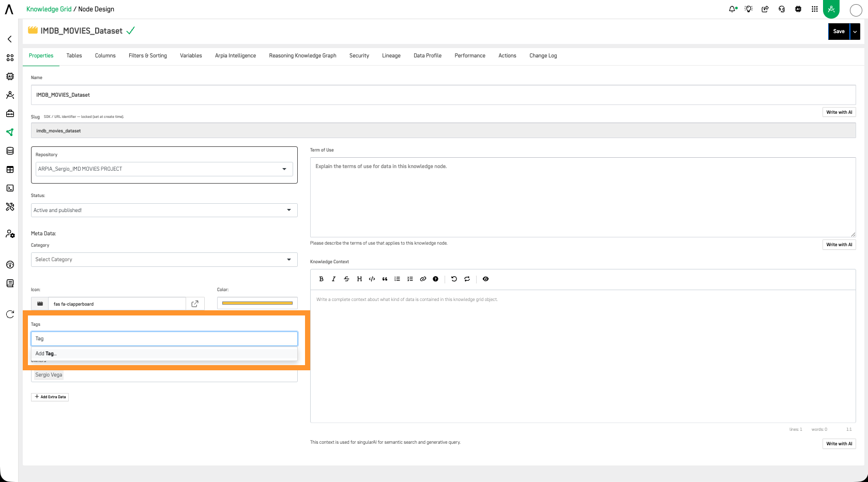Open the green knowledge graph sidebar icon

pyautogui.click(x=10, y=132)
